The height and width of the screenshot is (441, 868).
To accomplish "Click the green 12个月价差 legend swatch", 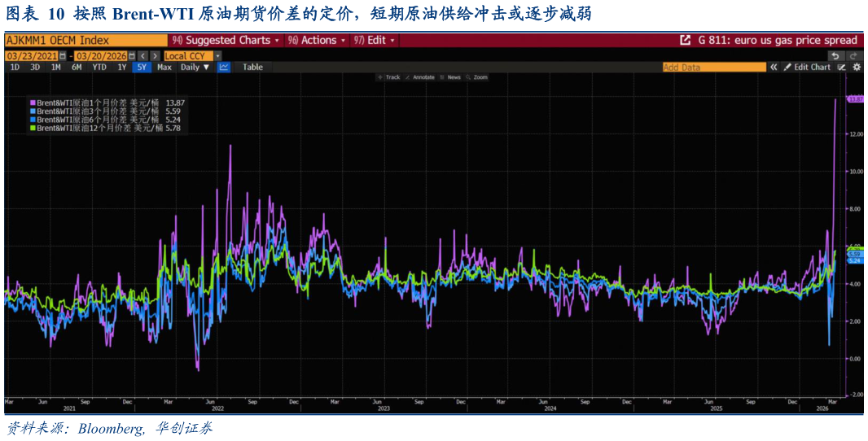I will point(33,128).
